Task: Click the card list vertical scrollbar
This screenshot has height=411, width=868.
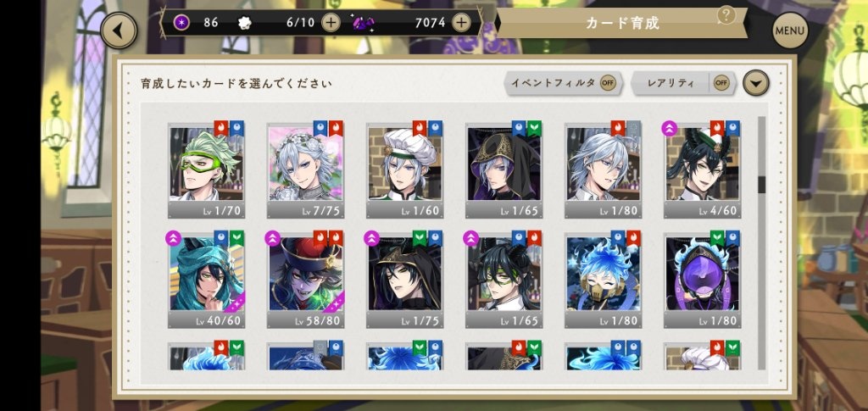Action: 762,243
